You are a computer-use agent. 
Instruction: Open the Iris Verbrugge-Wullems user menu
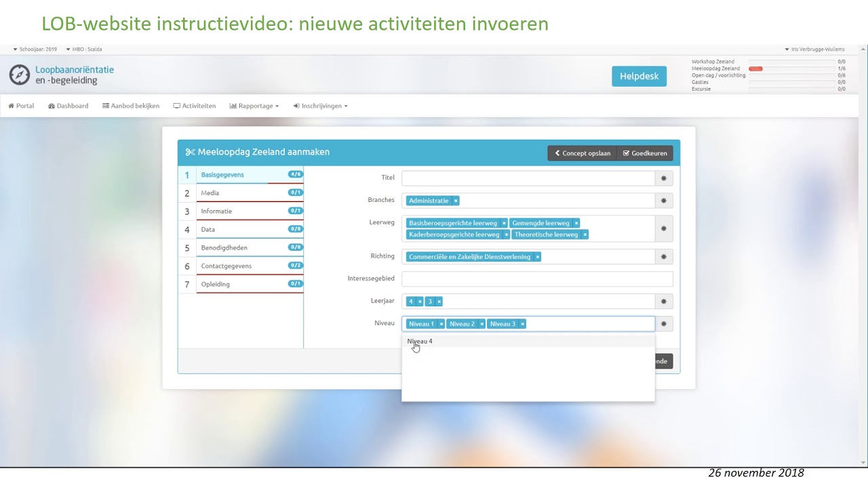tap(815, 49)
